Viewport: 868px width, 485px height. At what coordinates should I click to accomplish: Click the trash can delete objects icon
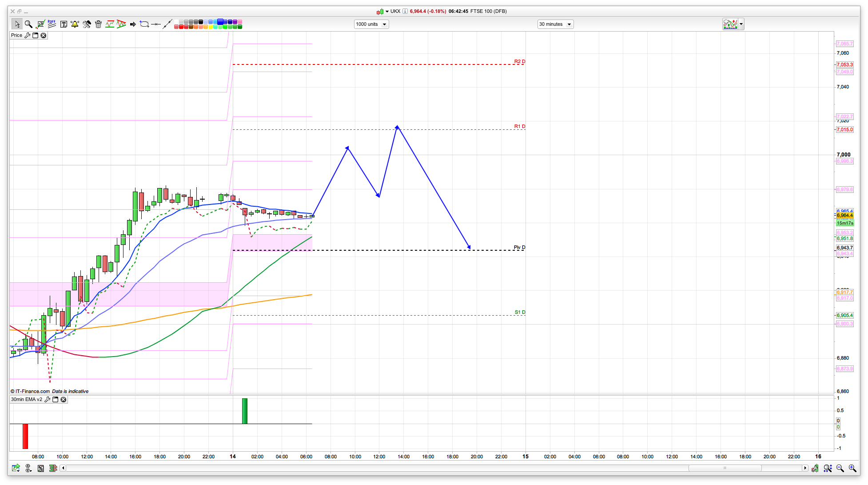(x=98, y=24)
